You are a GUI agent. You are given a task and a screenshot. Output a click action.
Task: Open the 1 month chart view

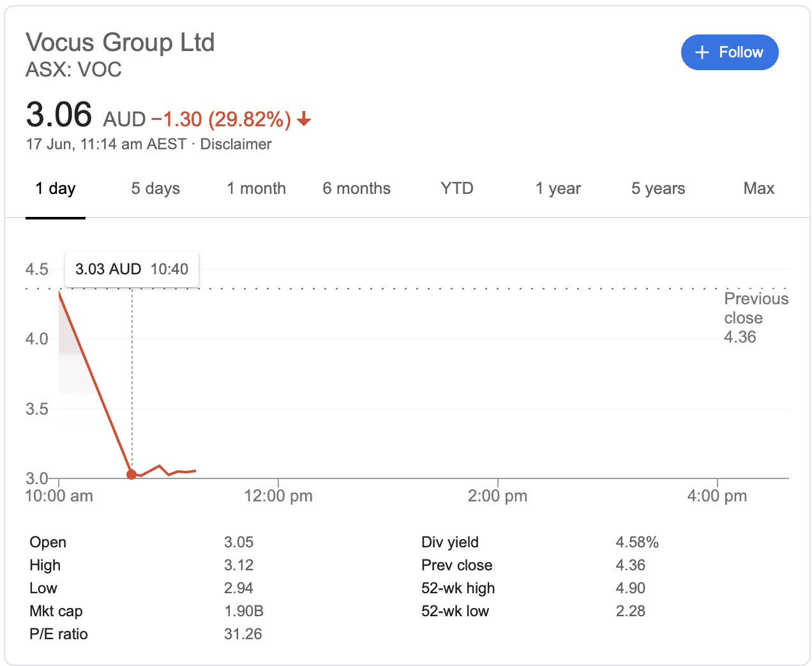(x=256, y=188)
